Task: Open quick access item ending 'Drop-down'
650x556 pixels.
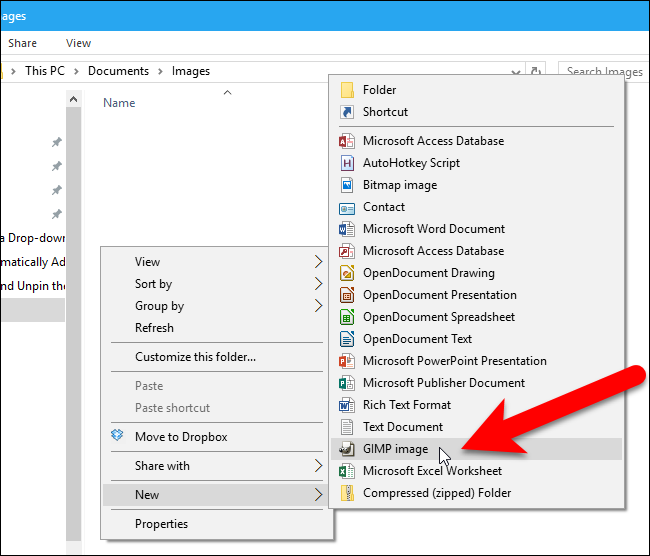Action: (x=33, y=238)
